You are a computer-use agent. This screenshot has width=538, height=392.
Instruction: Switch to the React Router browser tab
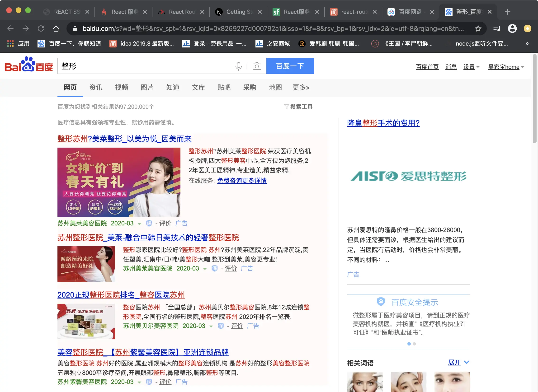click(181, 12)
